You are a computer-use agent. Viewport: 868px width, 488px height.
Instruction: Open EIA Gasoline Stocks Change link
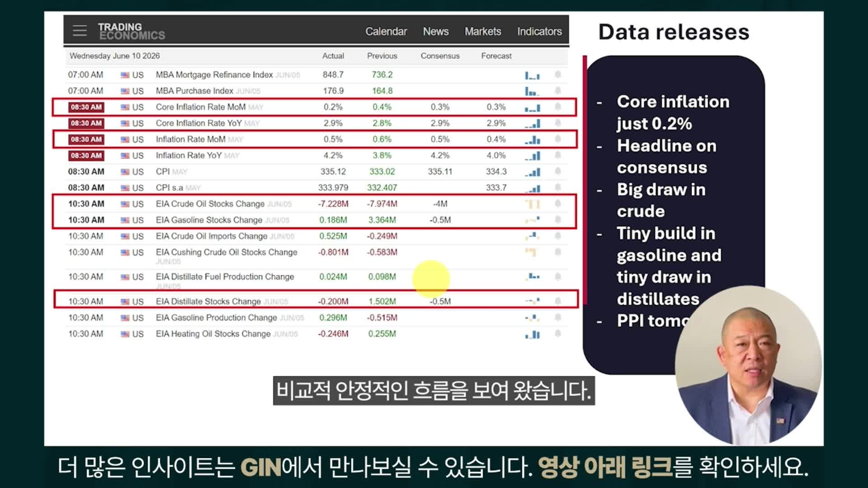point(209,220)
